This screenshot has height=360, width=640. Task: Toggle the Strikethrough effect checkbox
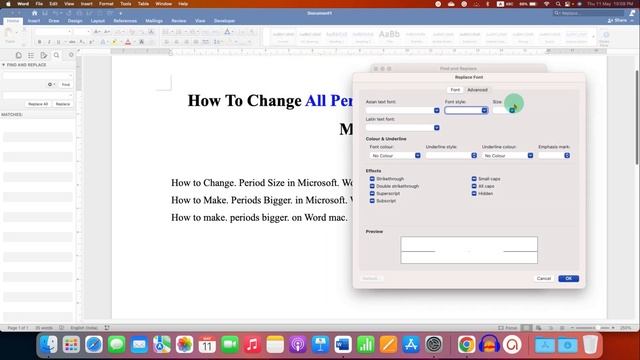372,179
